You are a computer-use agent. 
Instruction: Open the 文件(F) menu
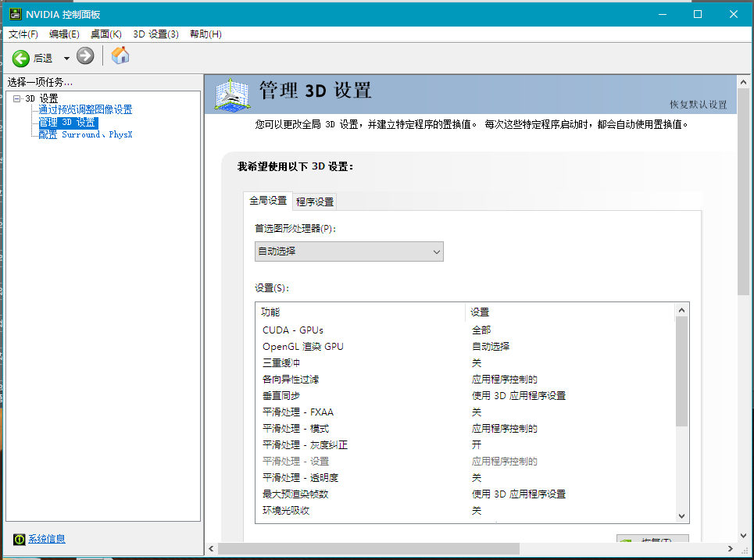click(x=23, y=34)
